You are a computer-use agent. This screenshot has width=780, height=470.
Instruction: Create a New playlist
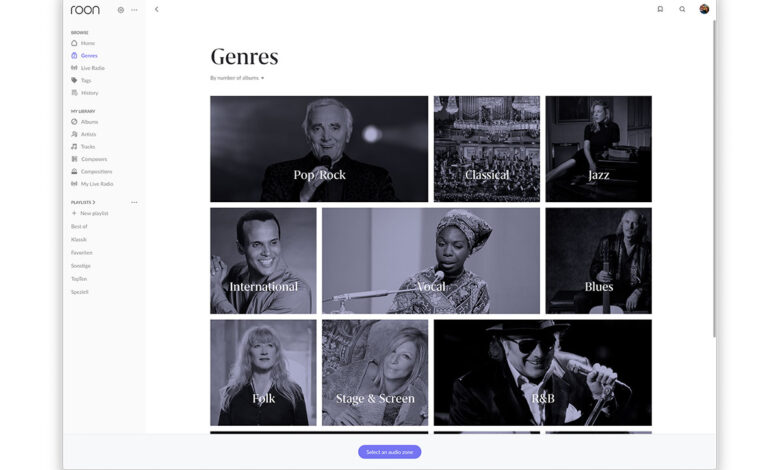90,213
